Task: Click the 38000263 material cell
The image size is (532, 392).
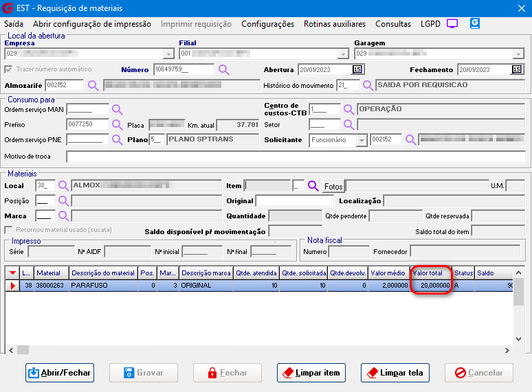Action: pos(50,286)
